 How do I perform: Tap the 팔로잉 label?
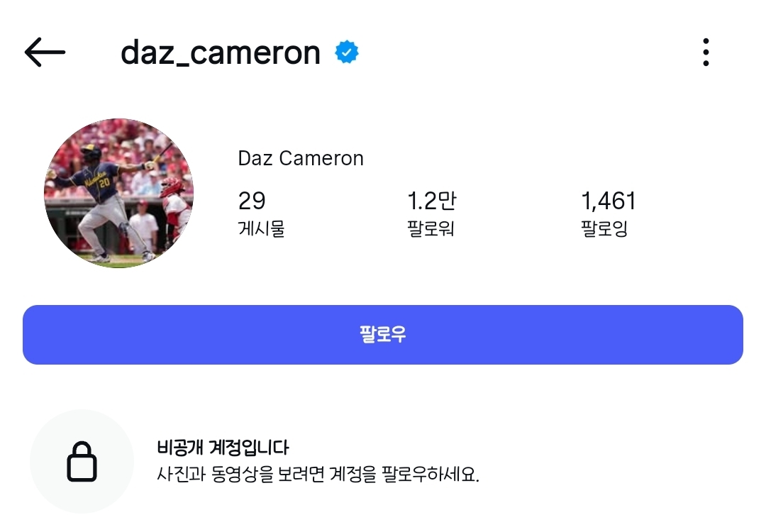604,228
